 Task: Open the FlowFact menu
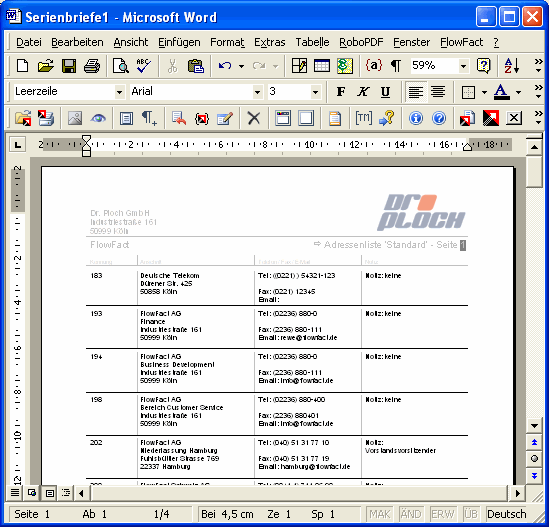pos(461,42)
